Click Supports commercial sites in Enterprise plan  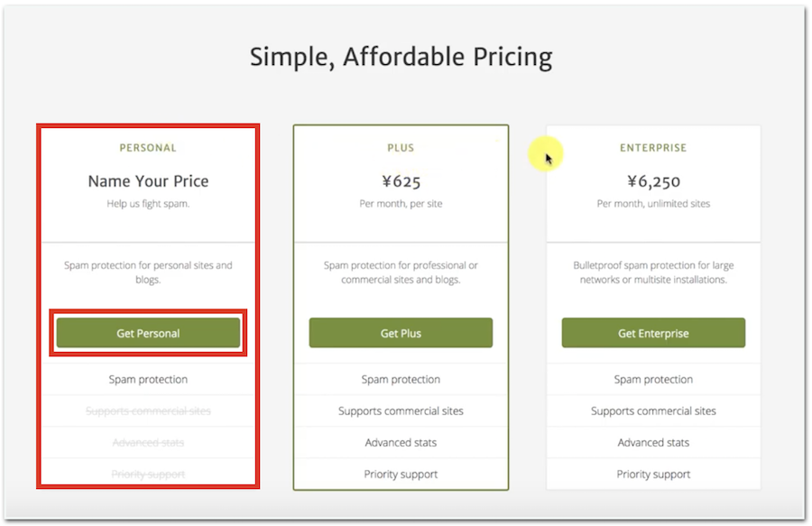coord(653,411)
